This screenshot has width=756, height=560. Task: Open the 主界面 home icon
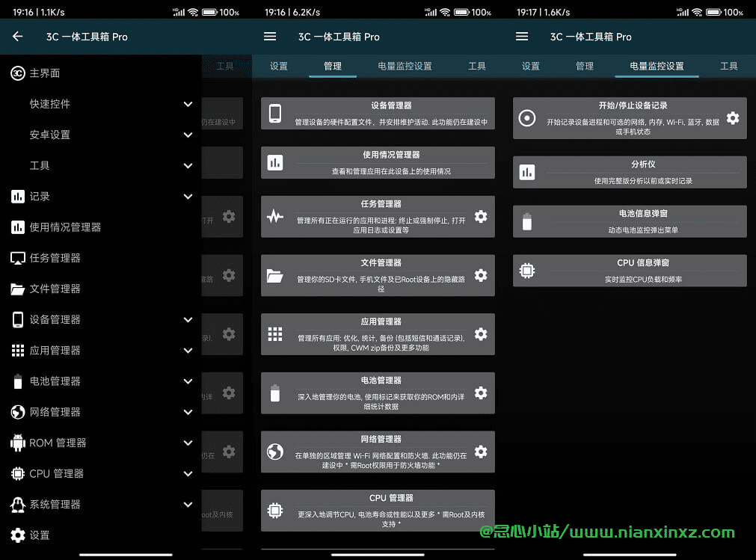point(18,73)
